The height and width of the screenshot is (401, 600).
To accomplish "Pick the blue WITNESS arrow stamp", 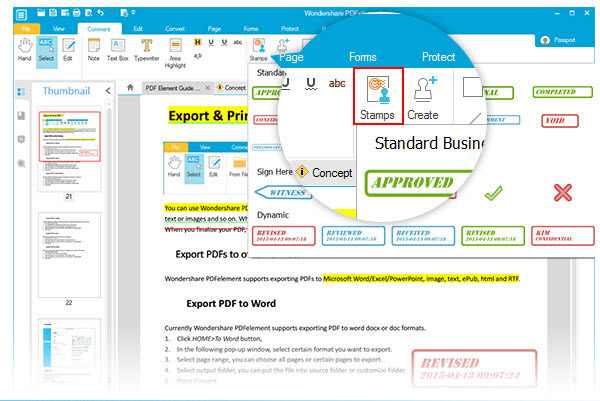I will coord(283,192).
